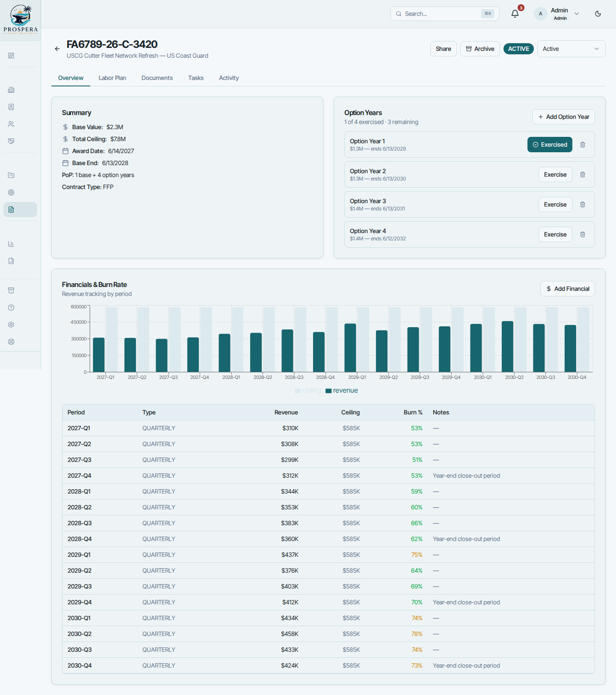Screen dimensions: 616x695
Task: Open the help question mark sidebar icon
Action: 11,308
